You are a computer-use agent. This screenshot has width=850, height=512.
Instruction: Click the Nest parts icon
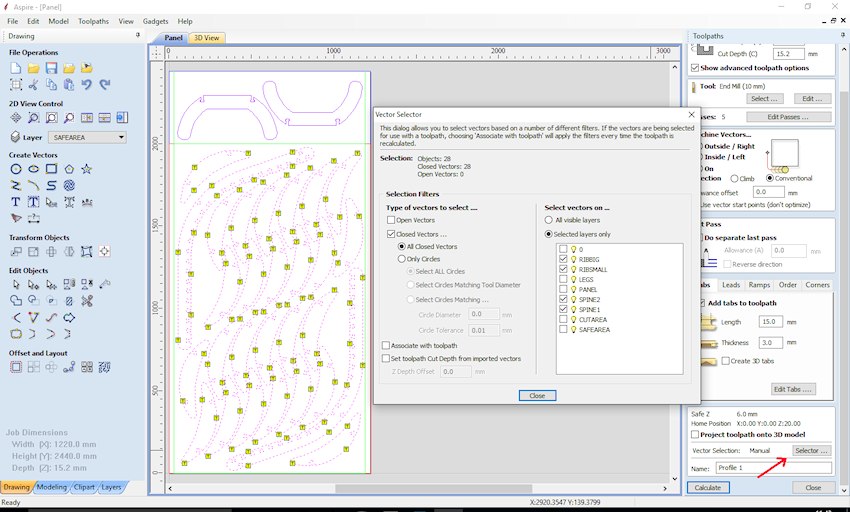[x=105, y=367]
